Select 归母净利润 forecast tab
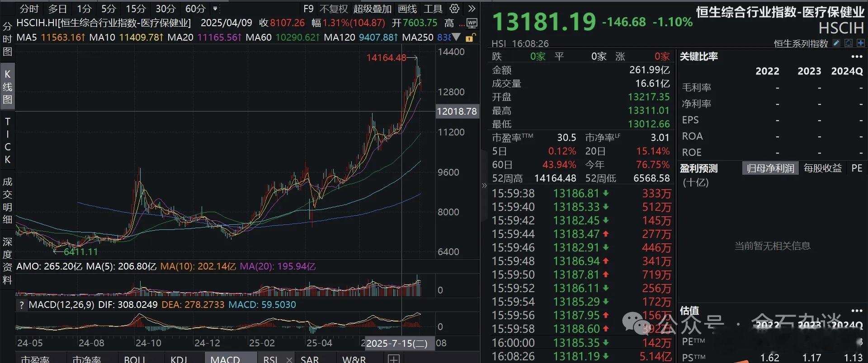 tap(770, 168)
